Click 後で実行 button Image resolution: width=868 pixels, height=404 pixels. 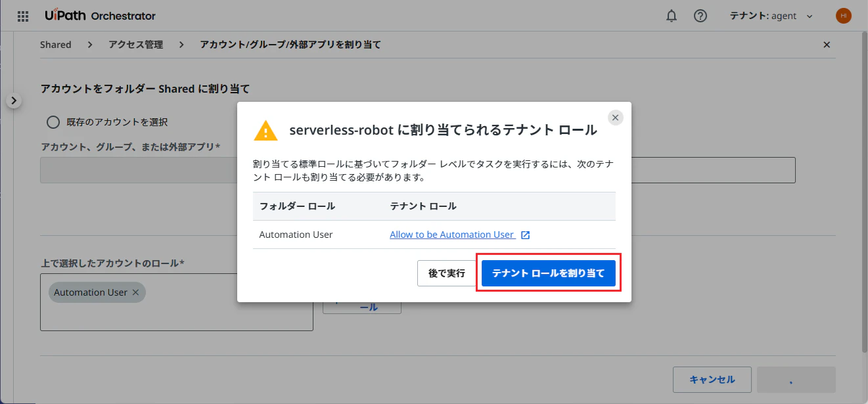click(x=447, y=273)
